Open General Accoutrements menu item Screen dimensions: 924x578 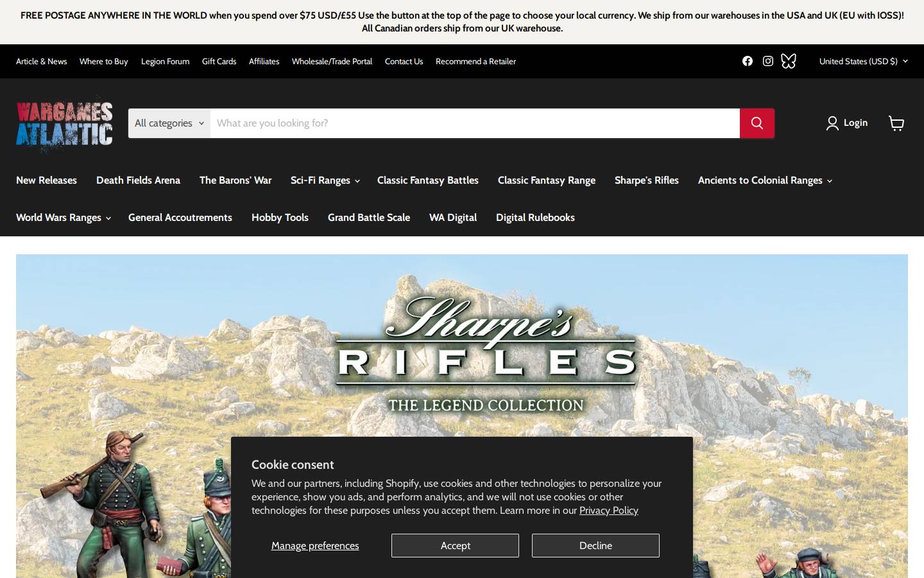point(180,218)
